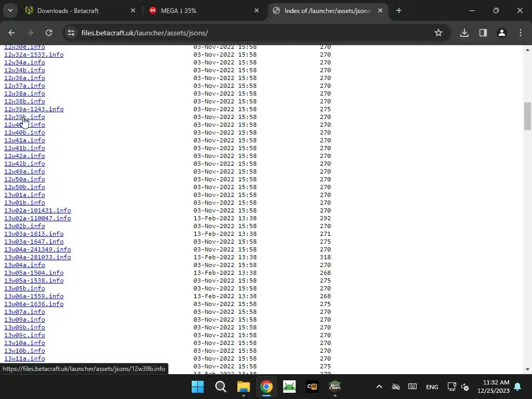
Task: Open the Android robot app on taskbar
Action: click(289, 387)
